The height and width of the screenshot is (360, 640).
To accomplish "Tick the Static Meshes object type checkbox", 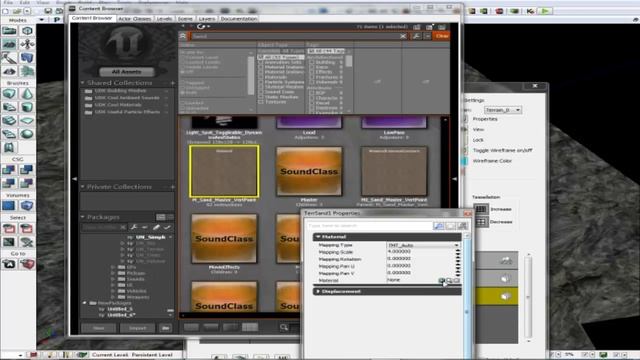I will (x=261, y=97).
